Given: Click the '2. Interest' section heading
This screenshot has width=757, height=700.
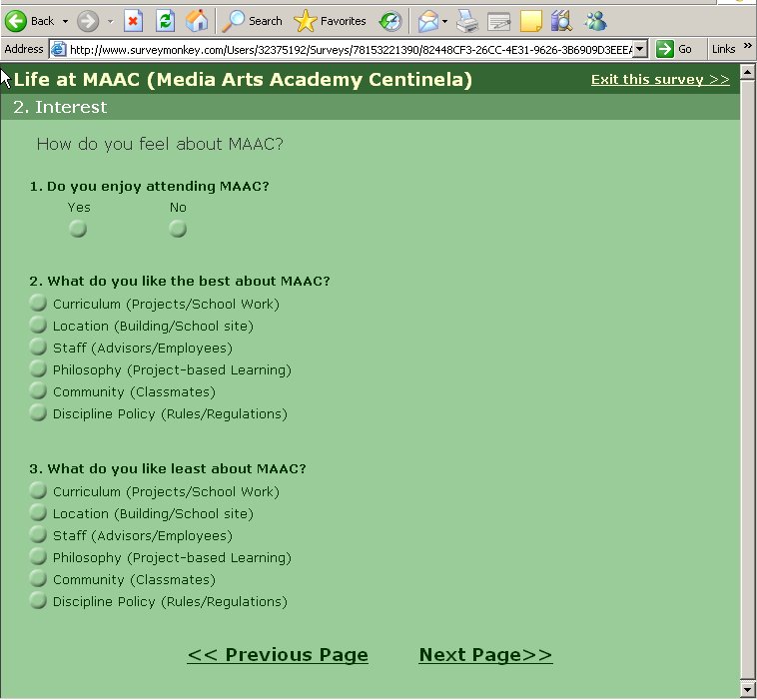Looking at the screenshot, I should pyautogui.click(x=60, y=107).
